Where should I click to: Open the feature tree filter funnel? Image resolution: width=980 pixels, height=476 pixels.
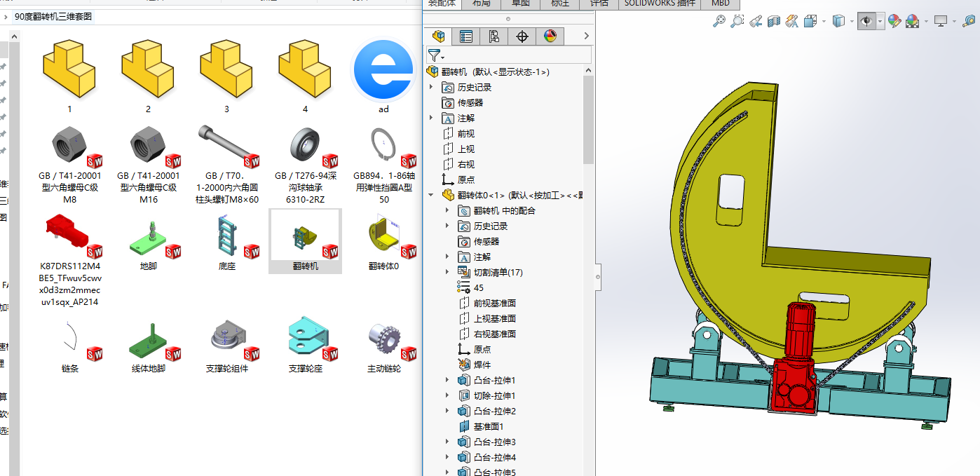pyautogui.click(x=435, y=55)
